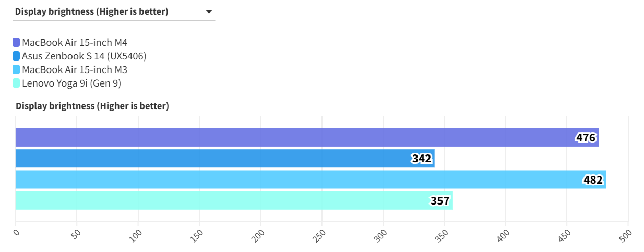Viewport: 644px width, 252px height.
Task: Click the chart title above the bars
Action: pyautogui.click(x=92, y=106)
